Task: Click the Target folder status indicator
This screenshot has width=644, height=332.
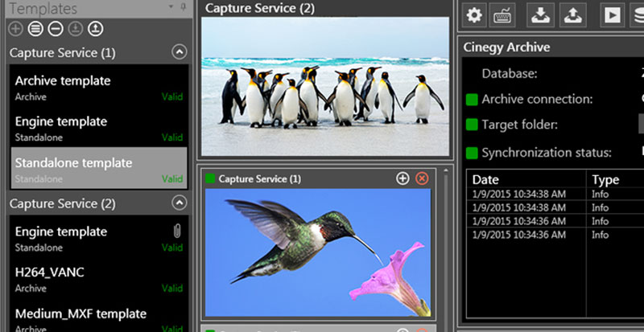Action: tap(472, 125)
